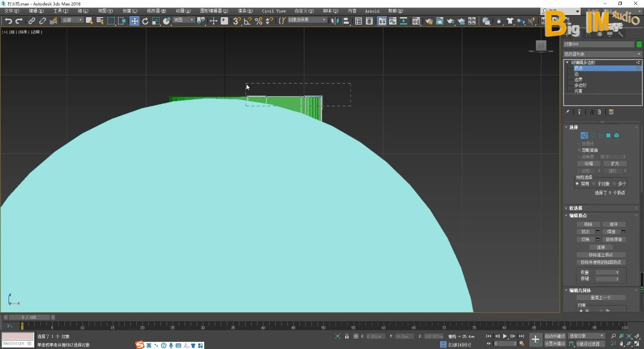Switch to Polygon sub-object selection icon

pyautogui.click(x=608, y=135)
